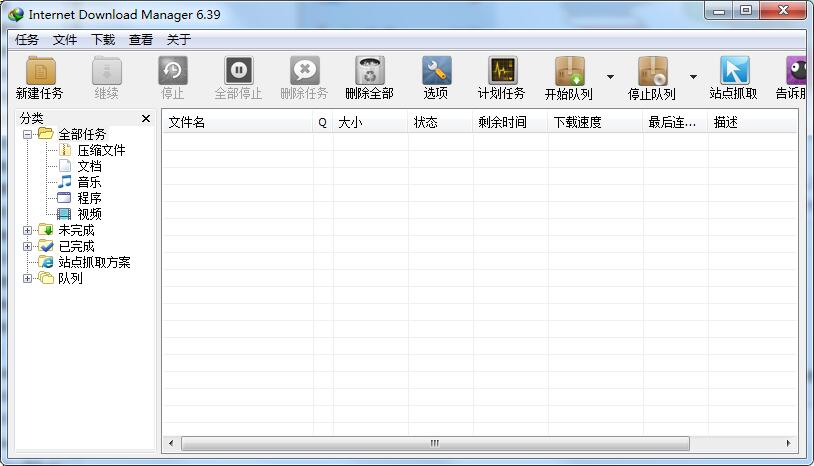Click the horizontal scrollbar left arrow
Screen dimensions: 814x466
[171, 443]
